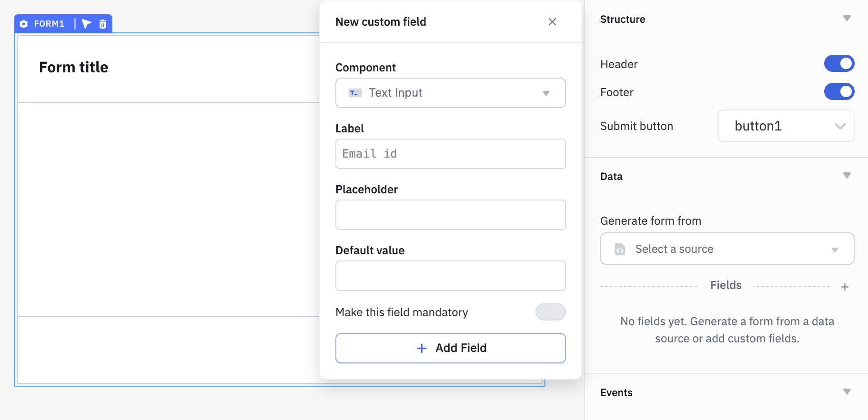
Task: Disable the Footer toggle
Action: (839, 91)
